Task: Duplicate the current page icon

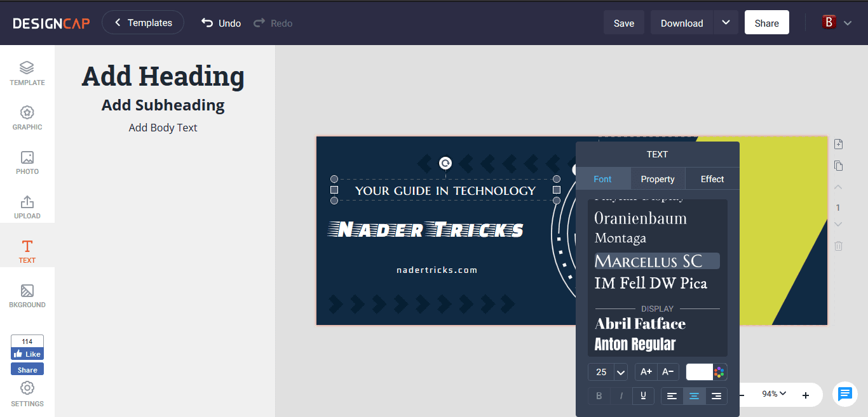Action: tap(839, 166)
